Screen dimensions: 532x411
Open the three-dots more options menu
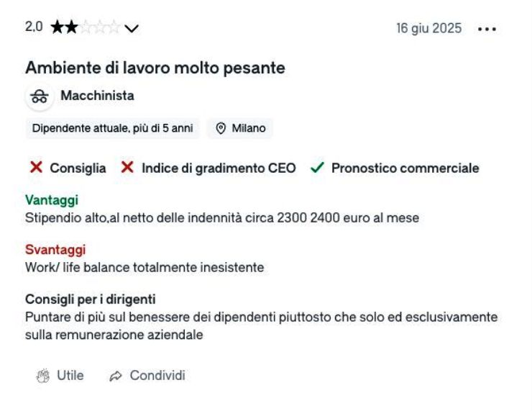487,30
